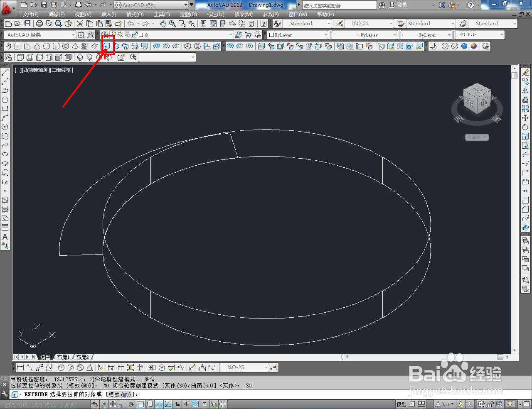532x409 pixels.
Task: Select the Line draw tool
Action: tap(5, 72)
